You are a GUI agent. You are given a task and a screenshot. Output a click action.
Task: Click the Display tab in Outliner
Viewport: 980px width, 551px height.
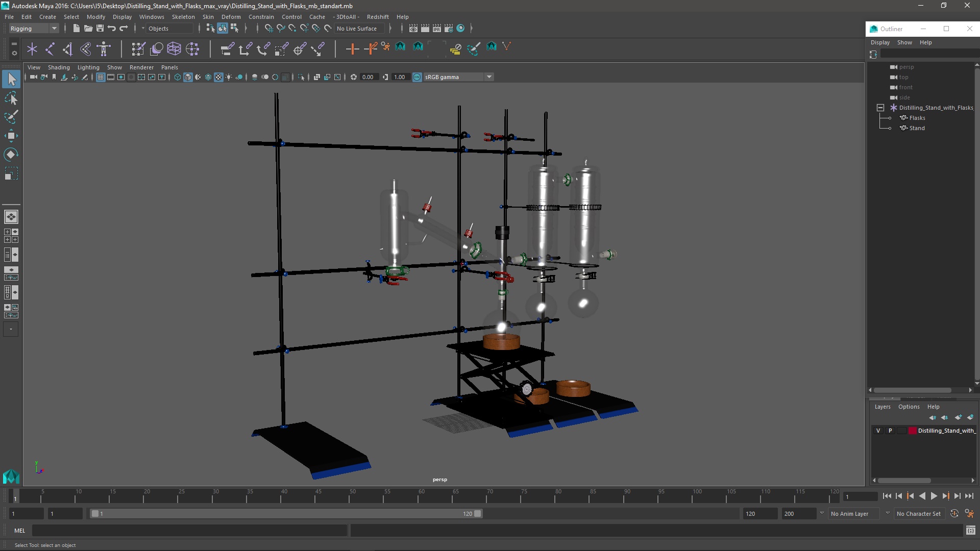tap(880, 42)
